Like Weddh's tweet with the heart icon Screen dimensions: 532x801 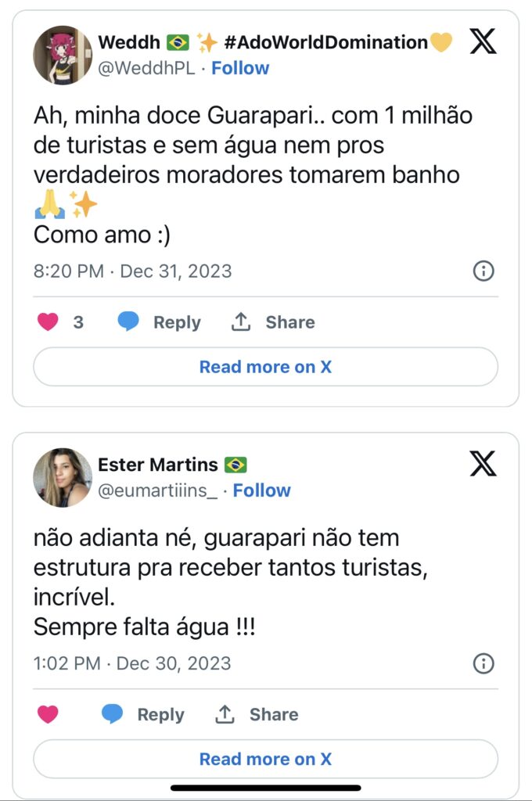(x=49, y=322)
